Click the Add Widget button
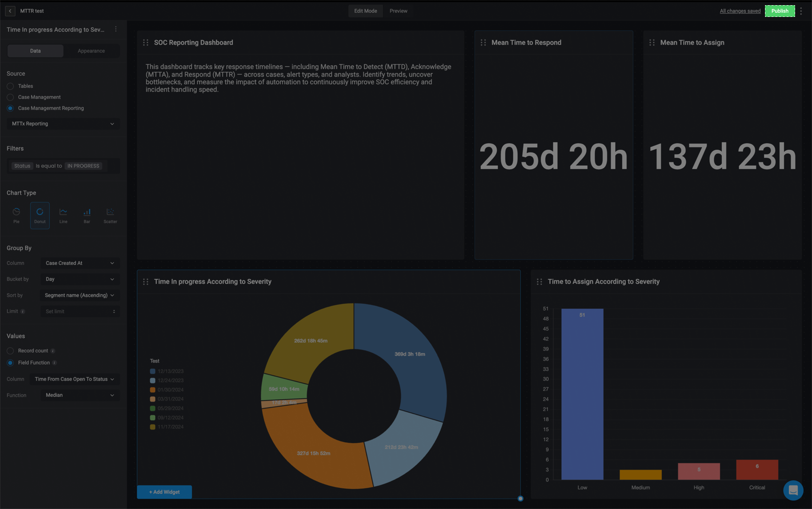The width and height of the screenshot is (812, 509). [164, 492]
